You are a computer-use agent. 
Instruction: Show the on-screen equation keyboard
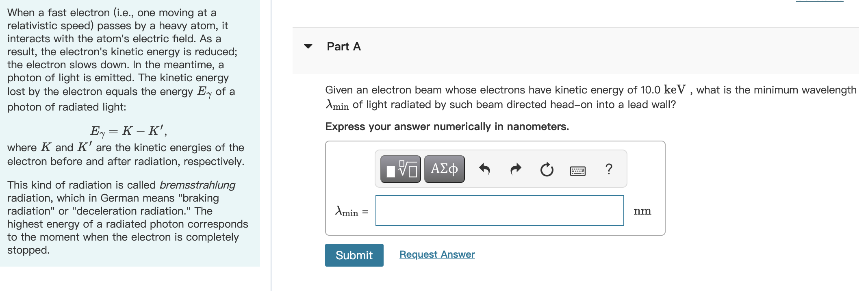click(577, 171)
